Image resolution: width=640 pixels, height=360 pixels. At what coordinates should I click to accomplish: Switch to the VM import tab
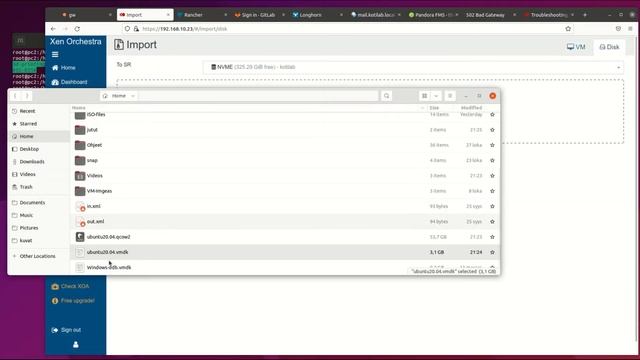[576, 47]
